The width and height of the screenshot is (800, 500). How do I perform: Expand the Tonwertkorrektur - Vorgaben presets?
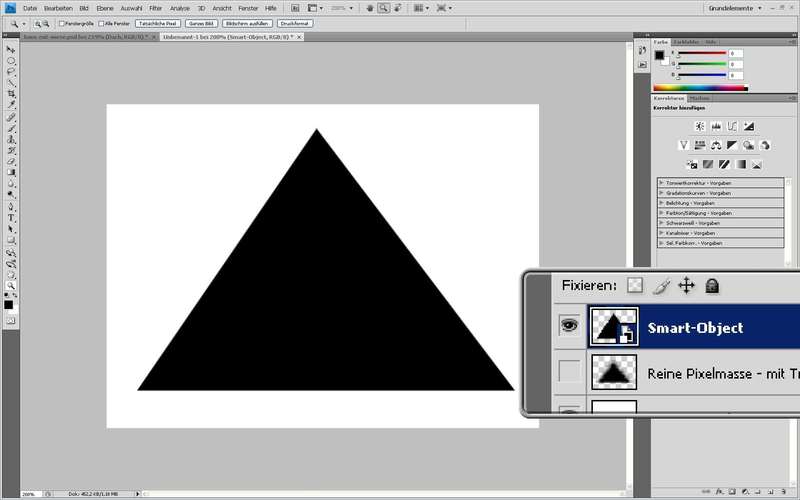coord(662,182)
